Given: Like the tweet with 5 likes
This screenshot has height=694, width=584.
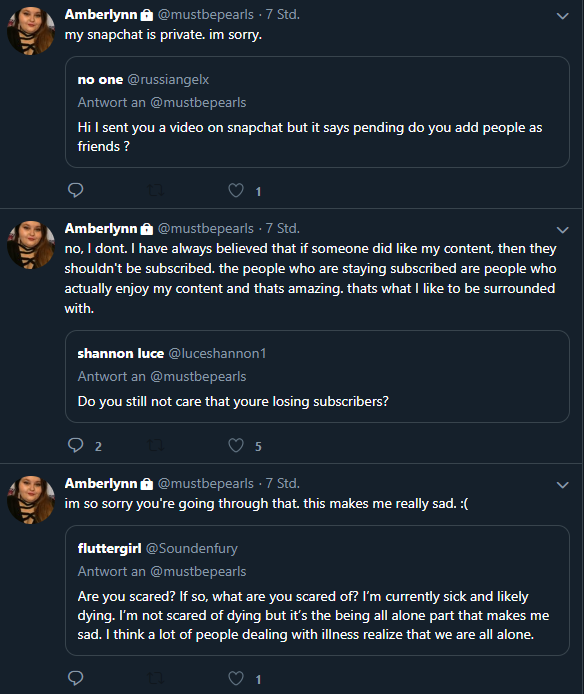Looking at the screenshot, I should tap(236, 445).
